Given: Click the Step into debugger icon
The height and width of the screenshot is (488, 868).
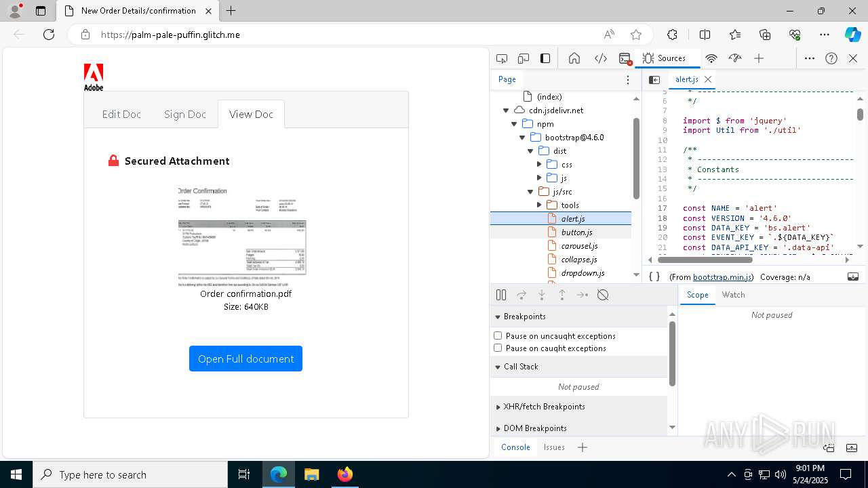Looking at the screenshot, I should click(x=542, y=295).
